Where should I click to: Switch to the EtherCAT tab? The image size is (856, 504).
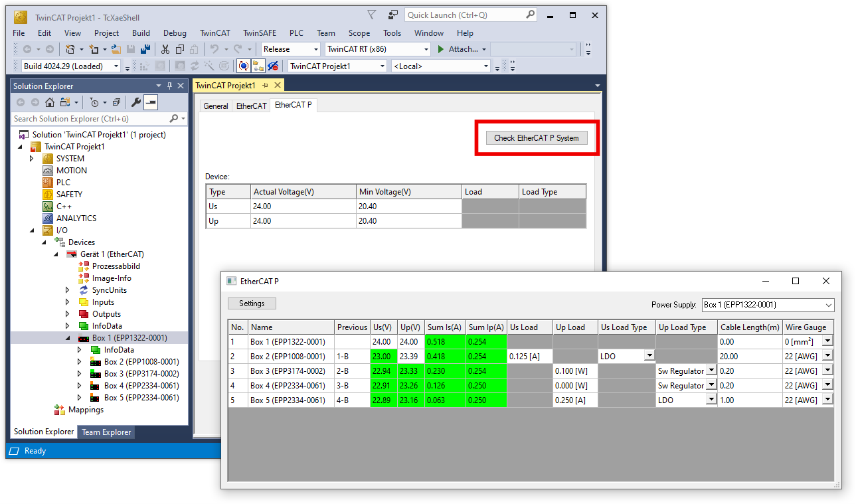click(251, 106)
